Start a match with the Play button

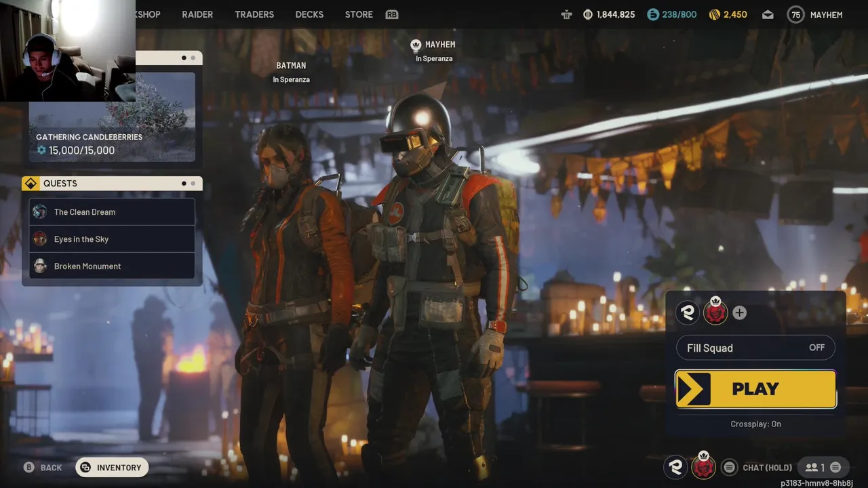[755, 389]
